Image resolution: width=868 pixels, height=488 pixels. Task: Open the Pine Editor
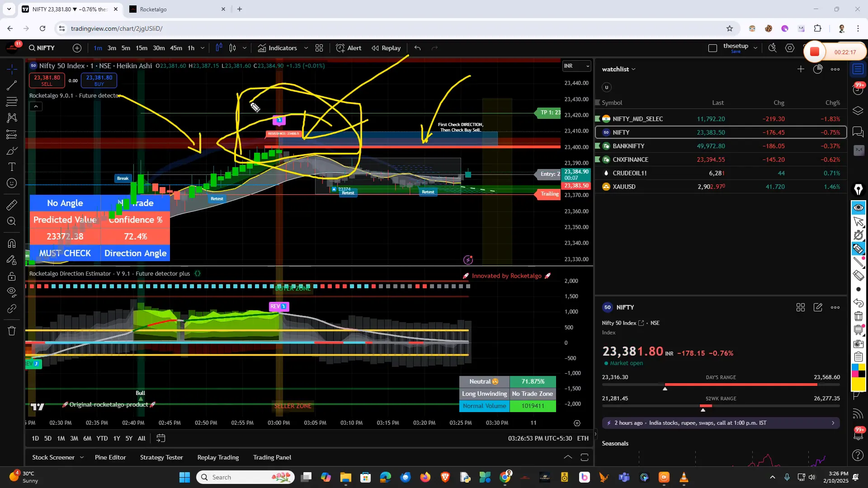click(110, 457)
